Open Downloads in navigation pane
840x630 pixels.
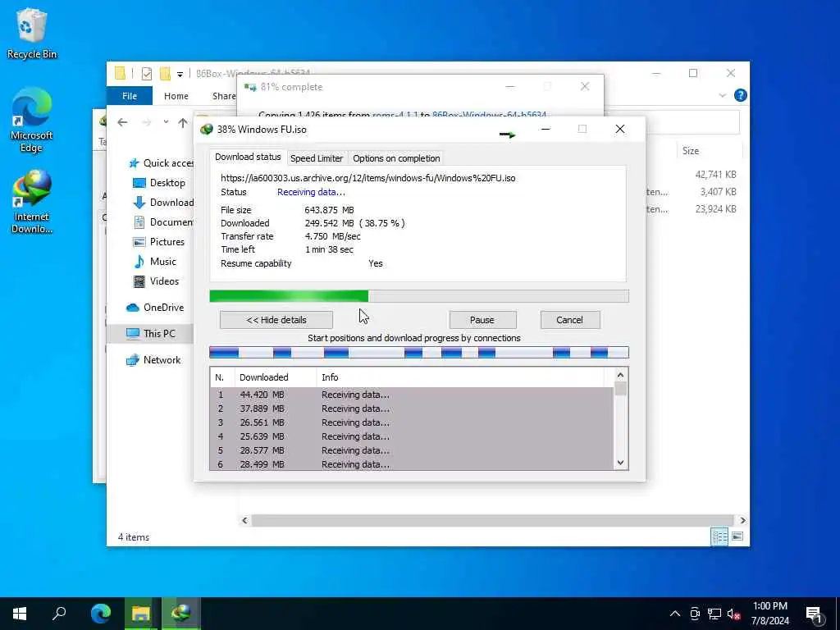[x=163, y=202]
